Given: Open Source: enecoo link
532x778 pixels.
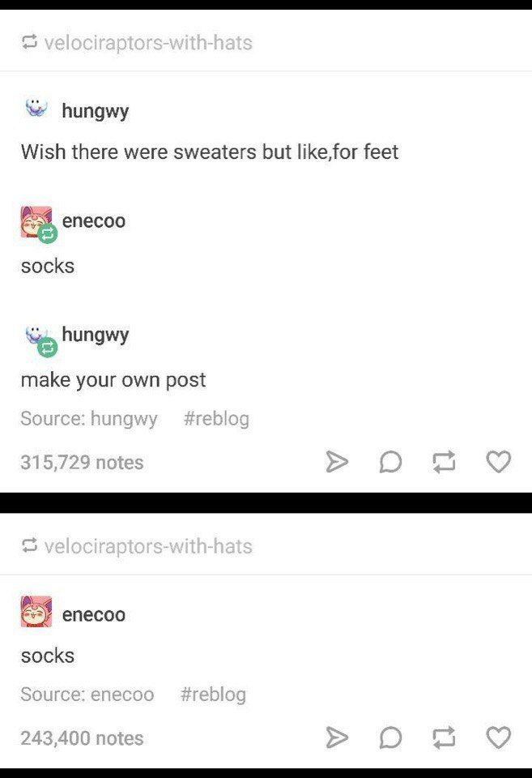Looking at the screenshot, I should coord(87,695).
